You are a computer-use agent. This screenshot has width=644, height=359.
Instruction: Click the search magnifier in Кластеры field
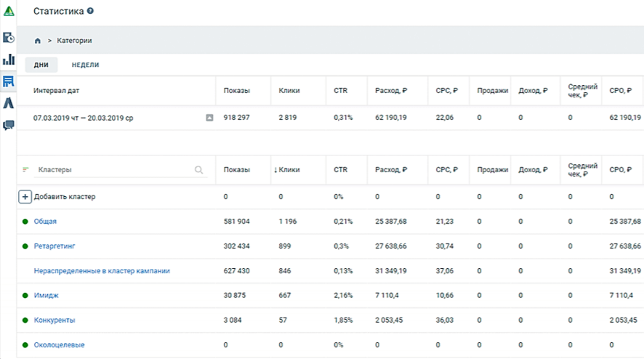[x=199, y=170]
